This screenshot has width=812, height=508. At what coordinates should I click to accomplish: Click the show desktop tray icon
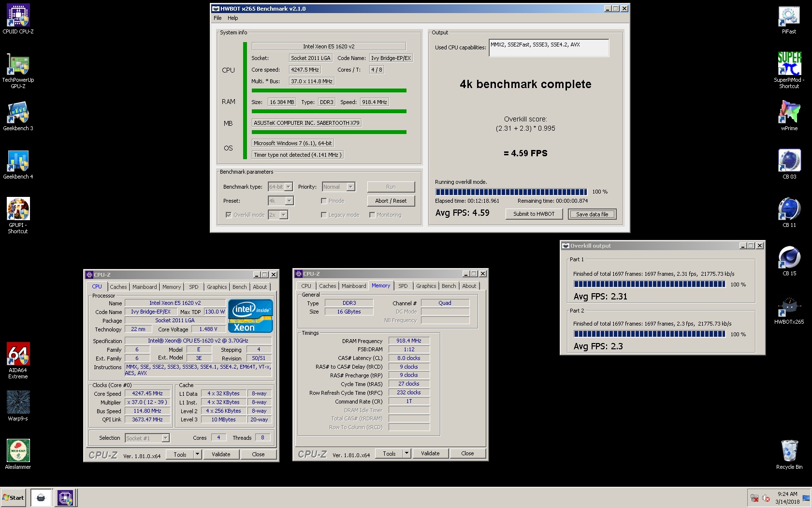point(806,498)
